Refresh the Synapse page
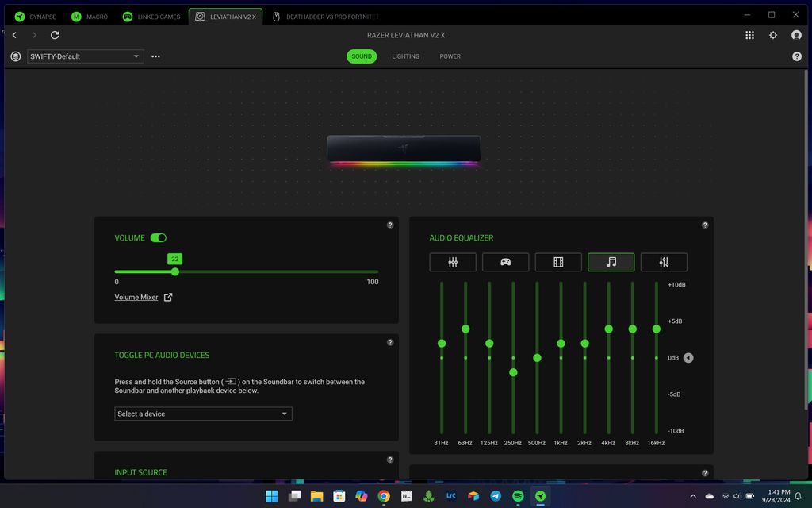Screen dimensions: 812x508 [x=55, y=35]
